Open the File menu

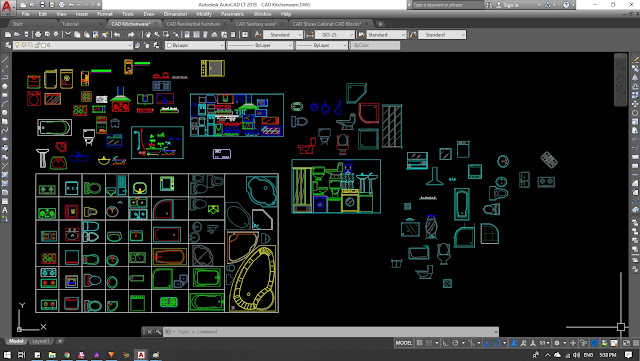pos(25,14)
